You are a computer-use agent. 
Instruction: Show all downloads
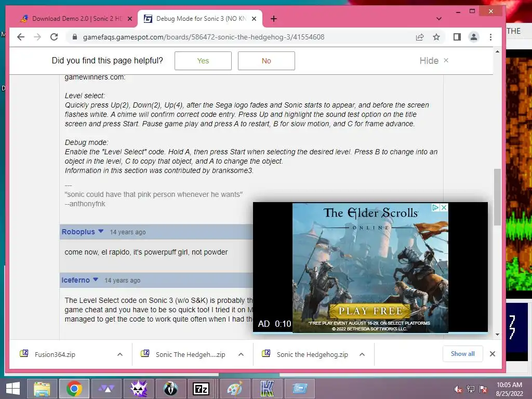[x=462, y=354]
